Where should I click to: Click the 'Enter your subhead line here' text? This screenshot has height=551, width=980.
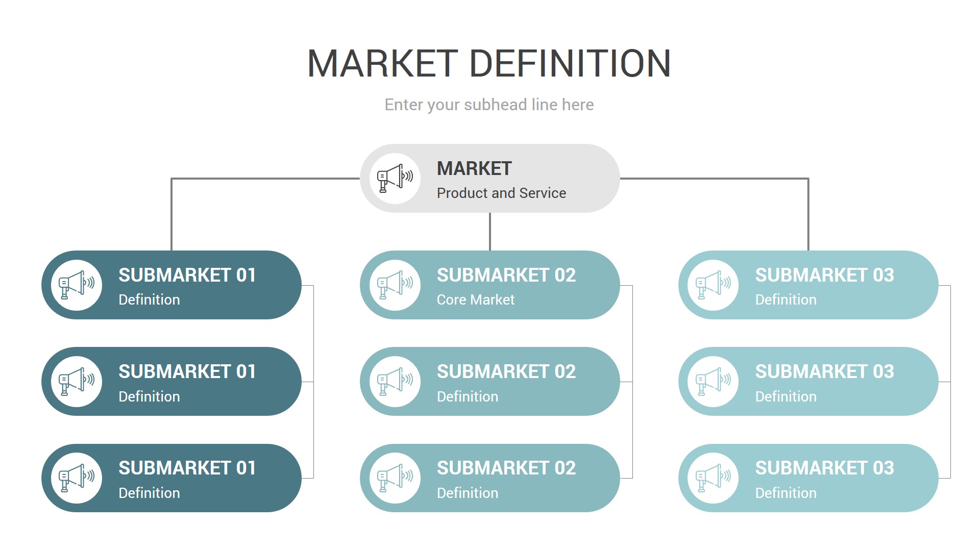click(489, 105)
